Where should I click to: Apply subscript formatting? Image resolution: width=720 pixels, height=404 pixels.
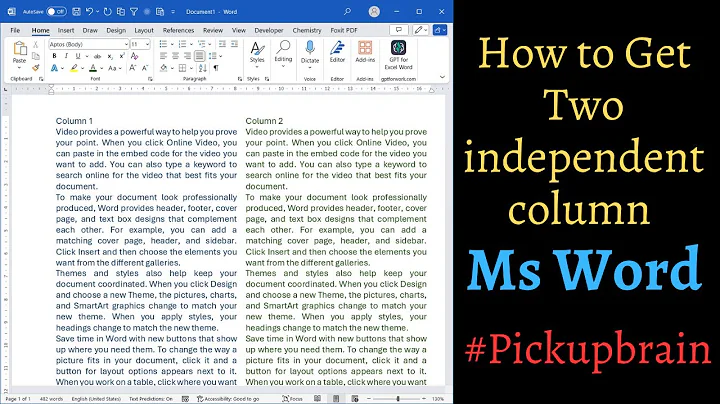(x=110, y=56)
